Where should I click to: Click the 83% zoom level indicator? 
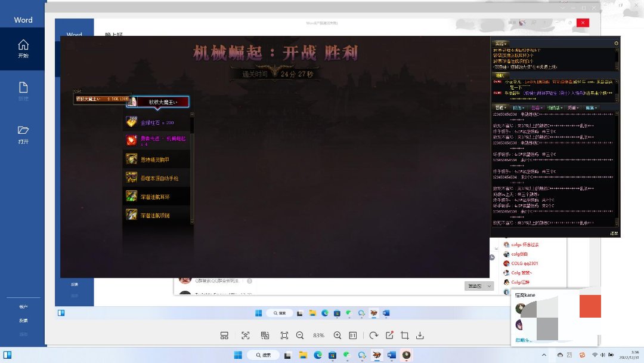pos(318,336)
